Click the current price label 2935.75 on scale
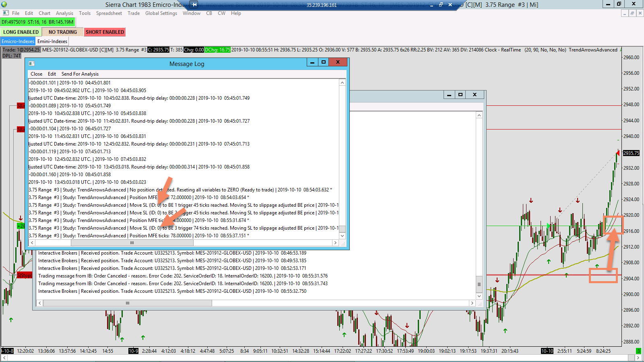This screenshot has width=644, height=362. click(631, 153)
